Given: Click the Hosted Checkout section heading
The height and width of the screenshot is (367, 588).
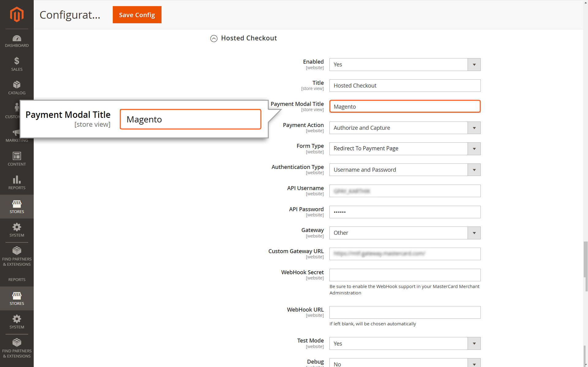Looking at the screenshot, I should [249, 38].
